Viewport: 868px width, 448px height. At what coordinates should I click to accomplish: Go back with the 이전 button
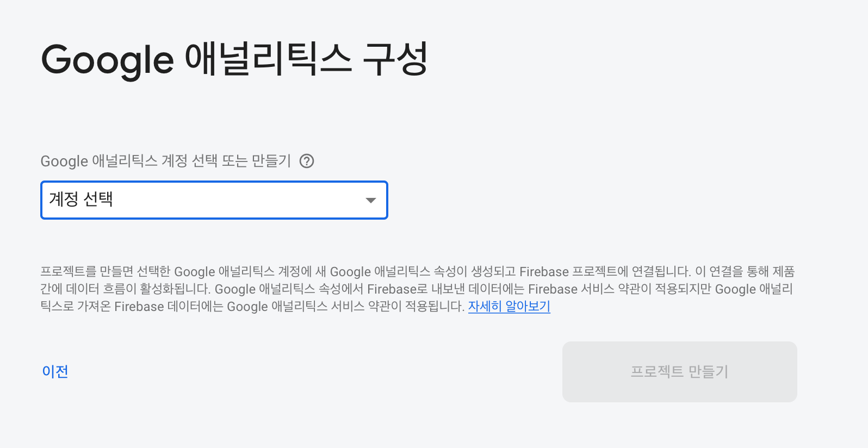(x=55, y=371)
